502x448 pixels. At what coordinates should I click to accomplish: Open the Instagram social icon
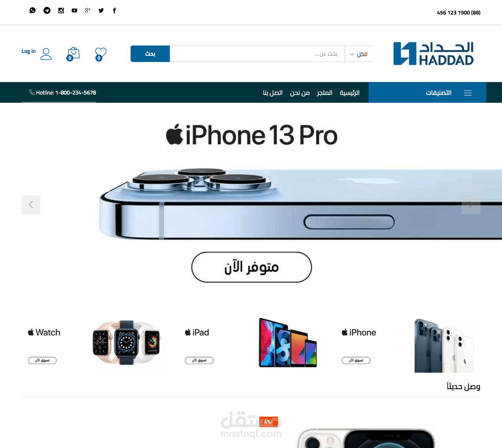61,11
